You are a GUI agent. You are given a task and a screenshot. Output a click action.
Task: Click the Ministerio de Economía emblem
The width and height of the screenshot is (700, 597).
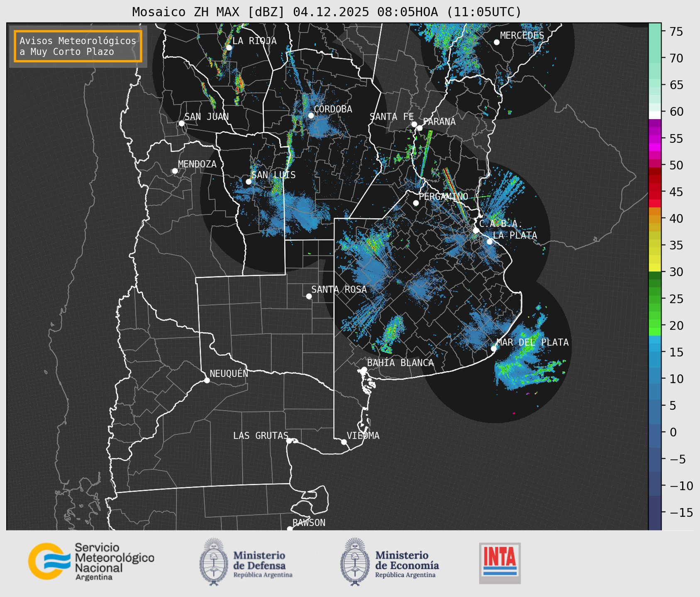pyautogui.click(x=355, y=562)
